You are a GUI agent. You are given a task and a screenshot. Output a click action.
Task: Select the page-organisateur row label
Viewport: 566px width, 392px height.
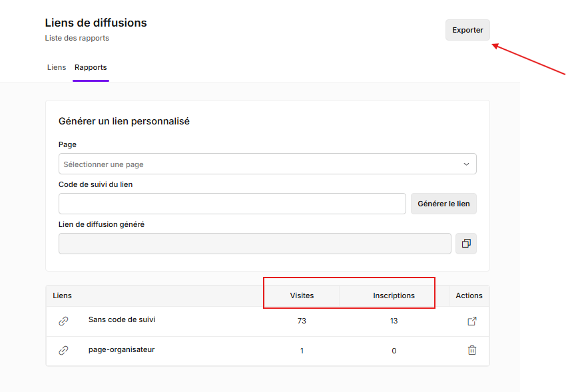click(x=122, y=349)
